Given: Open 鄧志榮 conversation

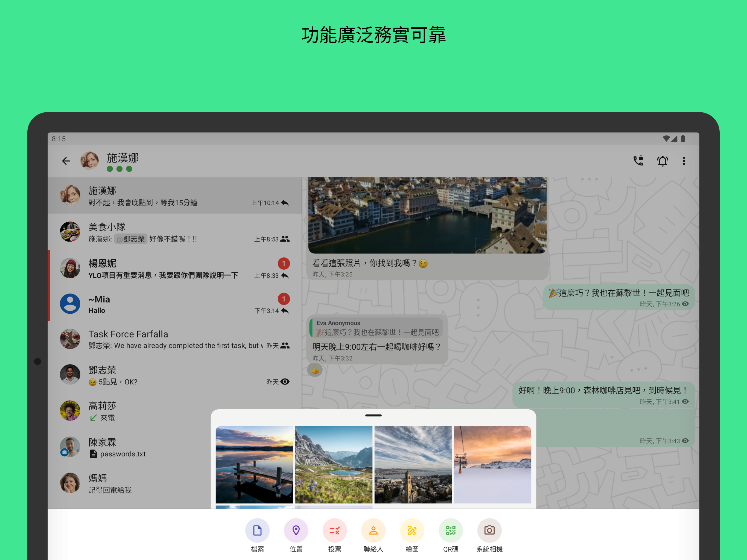Looking at the screenshot, I should click(x=175, y=375).
